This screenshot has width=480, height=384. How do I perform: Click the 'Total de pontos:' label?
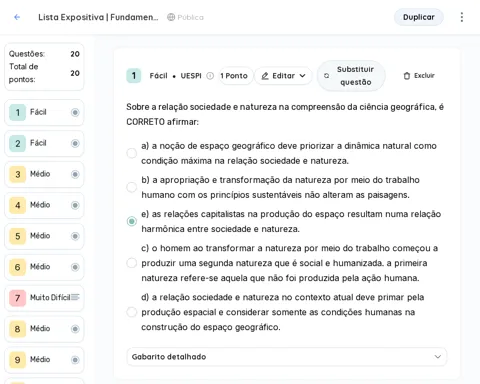click(x=23, y=73)
